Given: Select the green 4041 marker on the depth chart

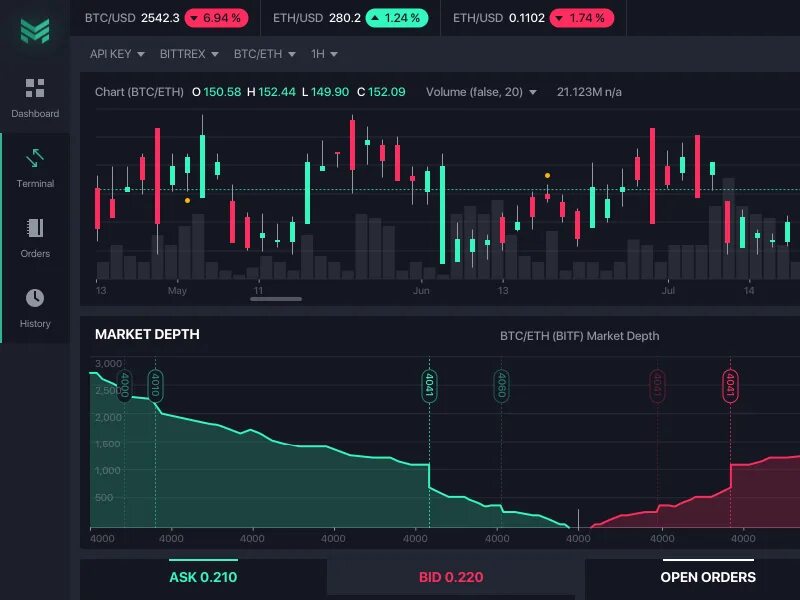Looking at the screenshot, I should (x=428, y=384).
